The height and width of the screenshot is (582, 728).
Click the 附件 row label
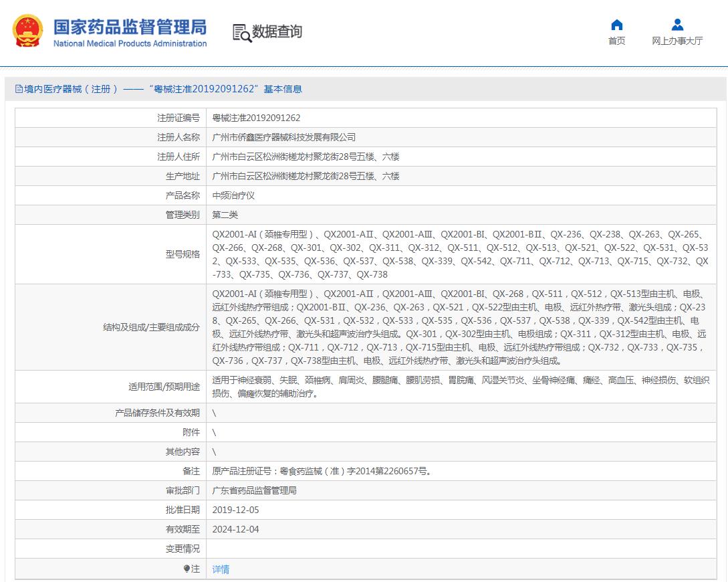[x=191, y=432]
